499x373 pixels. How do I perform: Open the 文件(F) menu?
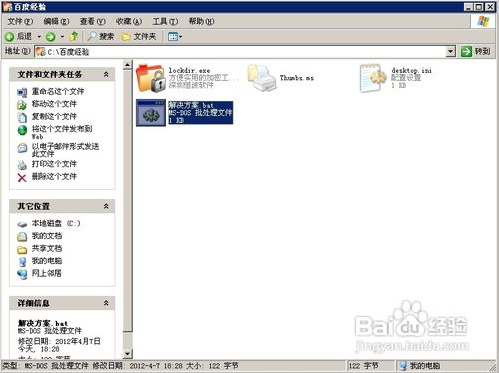pyautogui.click(x=20, y=22)
